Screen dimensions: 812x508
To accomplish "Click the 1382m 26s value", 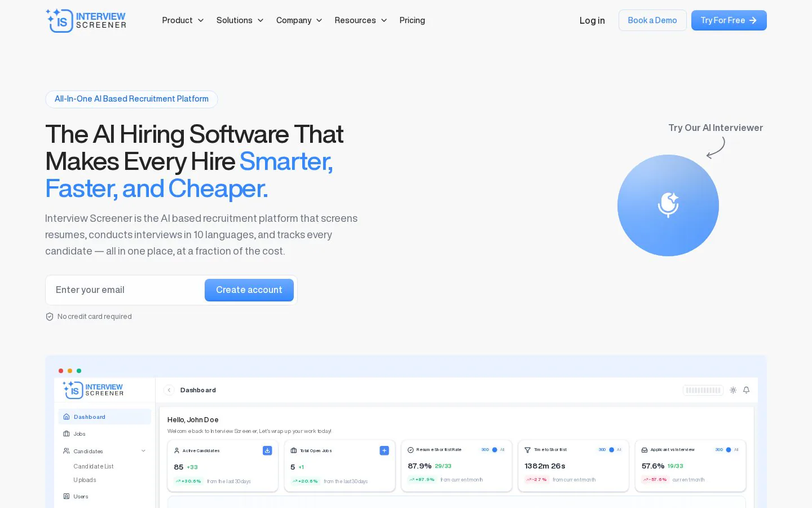I will (545, 466).
